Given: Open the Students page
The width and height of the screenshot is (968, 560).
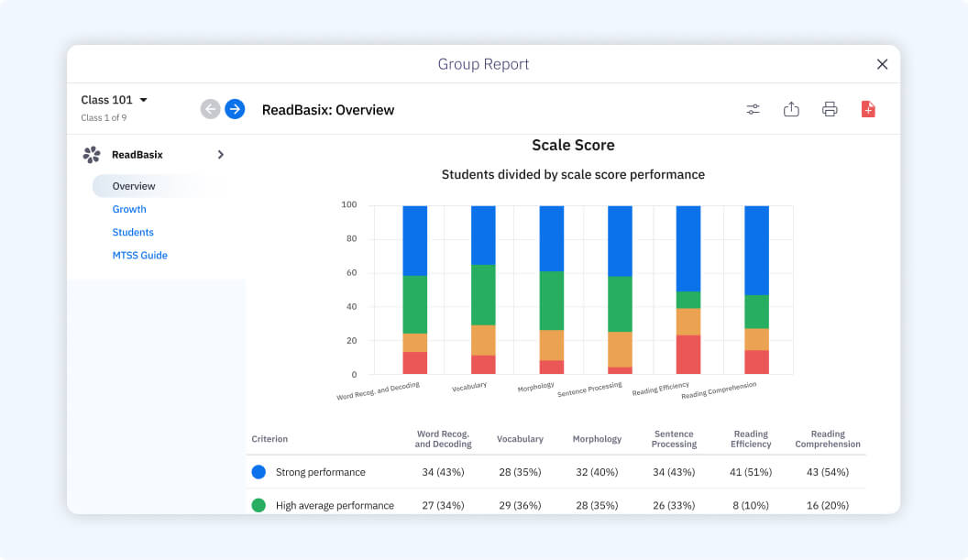Looking at the screenshot, I should pyautogui.click(x=133, y=232).
